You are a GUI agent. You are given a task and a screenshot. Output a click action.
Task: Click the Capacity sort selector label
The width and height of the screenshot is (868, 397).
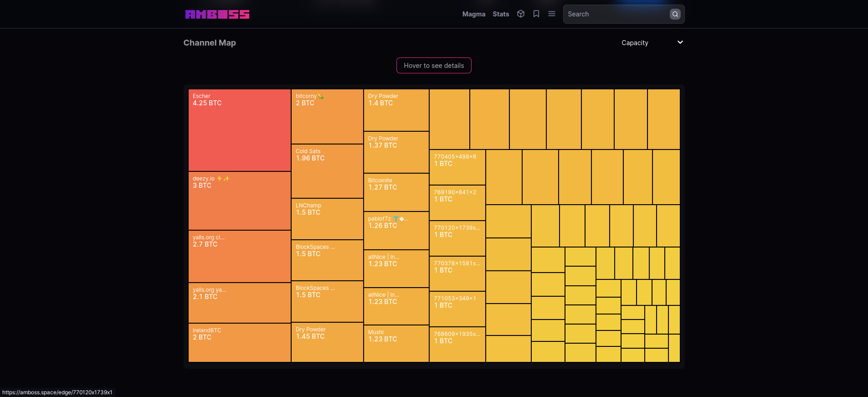(634, 43)
